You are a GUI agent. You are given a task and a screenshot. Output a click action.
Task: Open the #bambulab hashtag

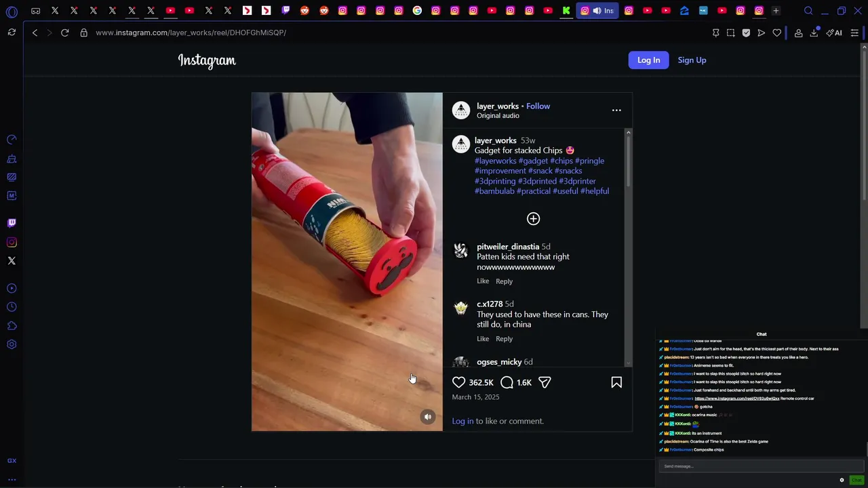[x=494, y=191]
